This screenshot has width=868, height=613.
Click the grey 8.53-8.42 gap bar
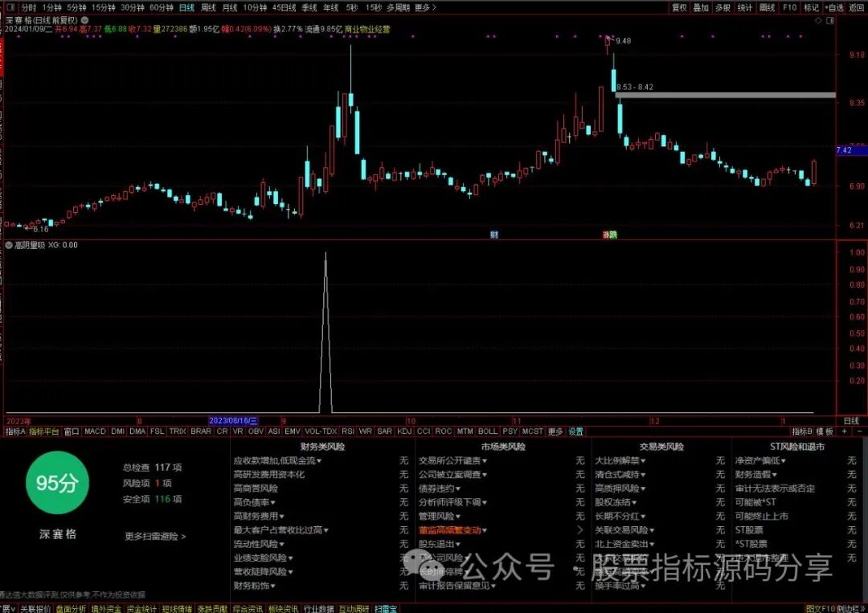725,95
